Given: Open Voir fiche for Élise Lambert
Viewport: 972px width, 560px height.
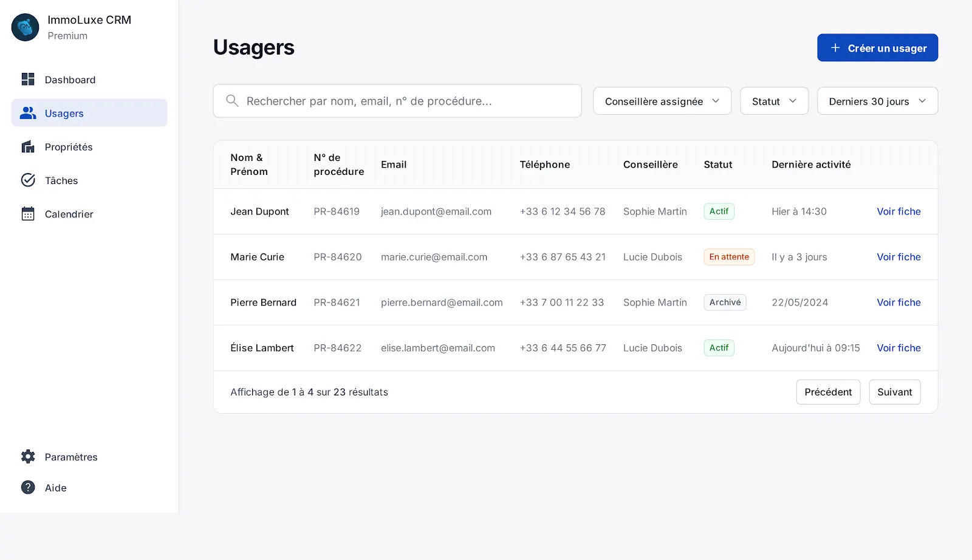Looking at the screenshot, I should [898, 348].
